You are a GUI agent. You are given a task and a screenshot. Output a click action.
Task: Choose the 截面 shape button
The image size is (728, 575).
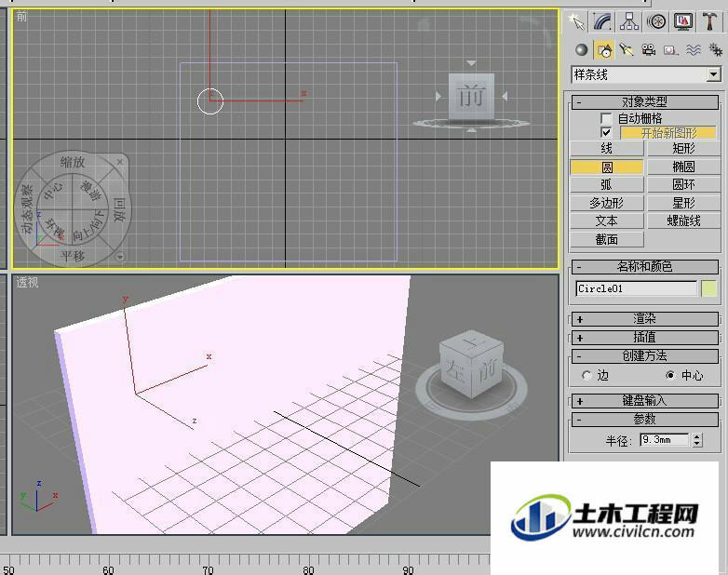[607, 239]
